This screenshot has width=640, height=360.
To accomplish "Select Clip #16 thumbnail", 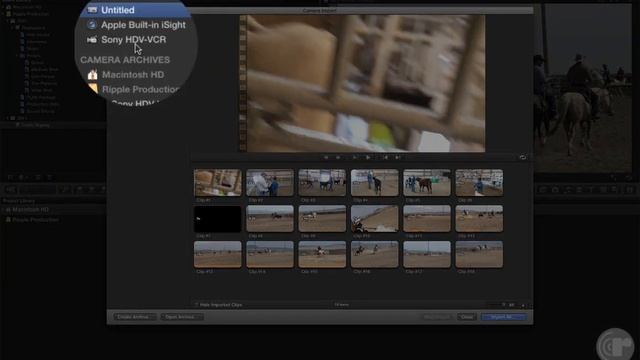I will point(375,254).
